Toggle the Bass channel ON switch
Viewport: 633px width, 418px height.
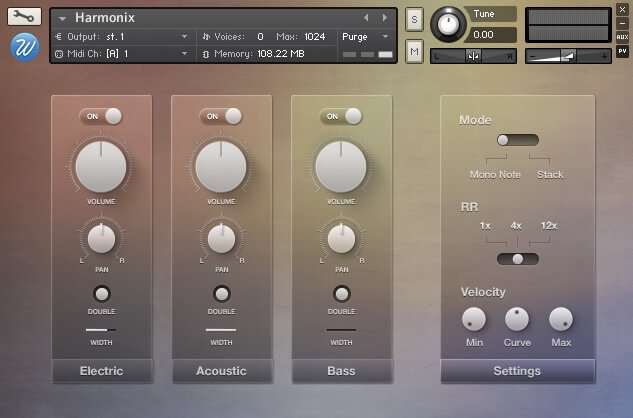(341, 116)
